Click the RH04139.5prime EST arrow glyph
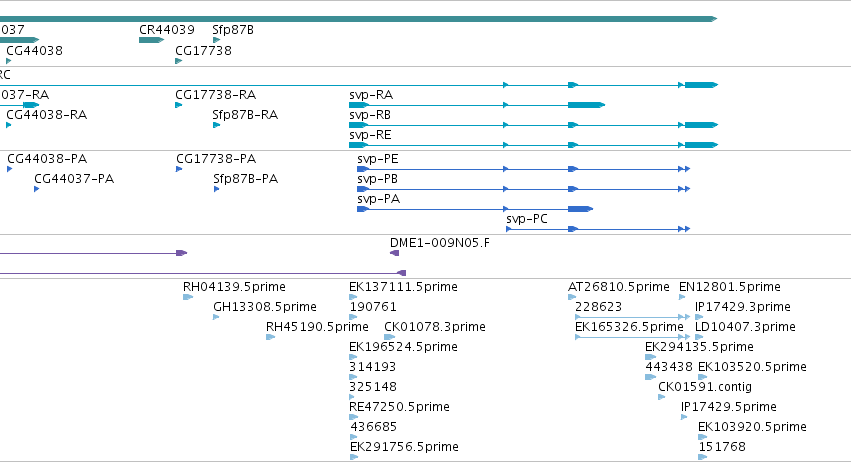This screenshot has width=851, height=462. coord(188,298)
